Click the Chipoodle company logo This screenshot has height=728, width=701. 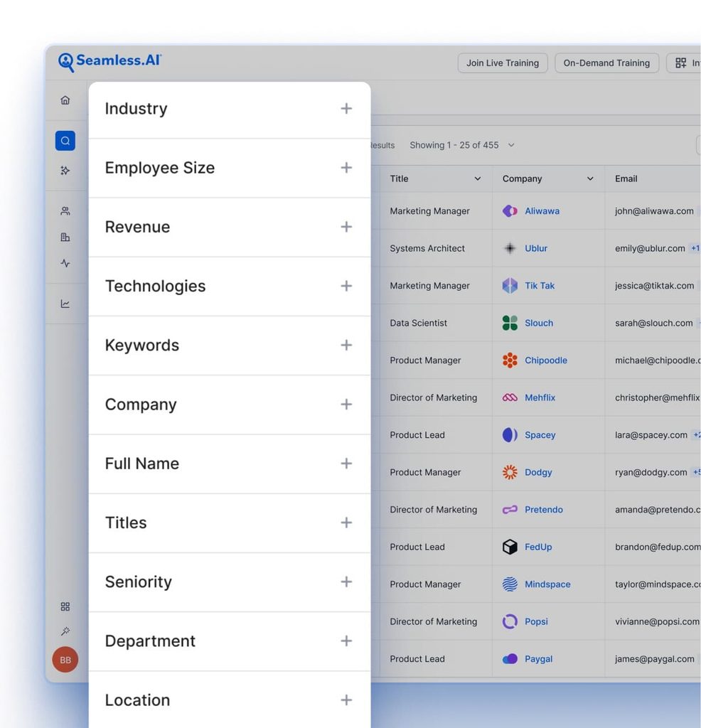point(510,360)
